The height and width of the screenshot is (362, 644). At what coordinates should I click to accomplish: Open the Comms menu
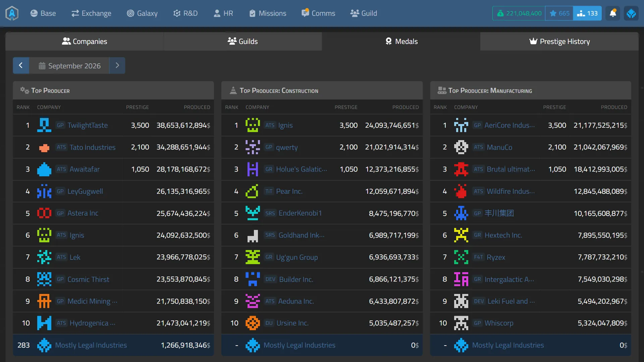coord(318,13)
